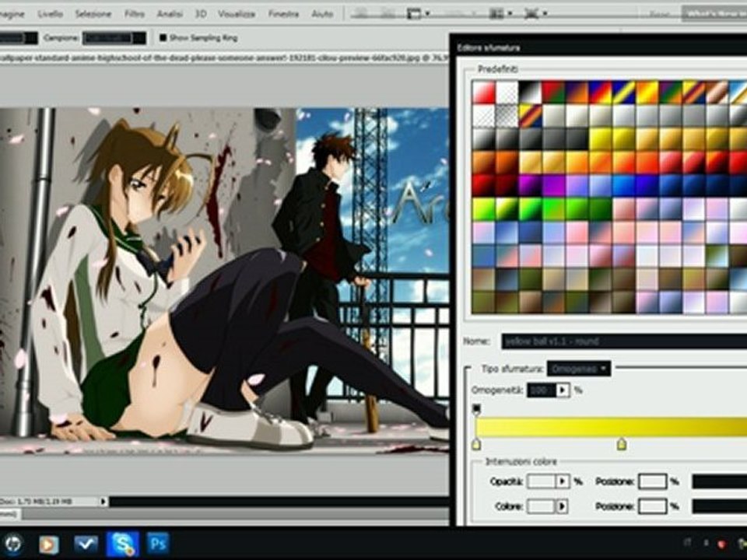Click the yellow gradient bar in the editor
The image size is (747, 560).
(x=611, y=427)
